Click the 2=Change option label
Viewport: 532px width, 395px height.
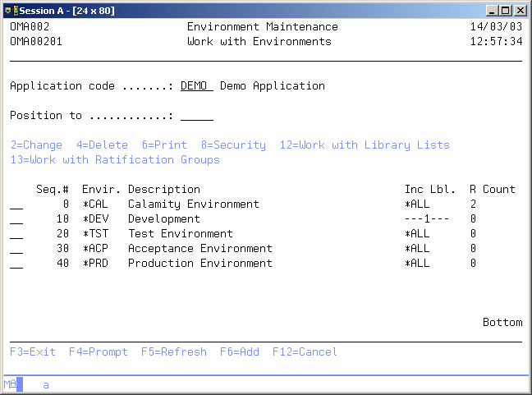coord(36,145)
